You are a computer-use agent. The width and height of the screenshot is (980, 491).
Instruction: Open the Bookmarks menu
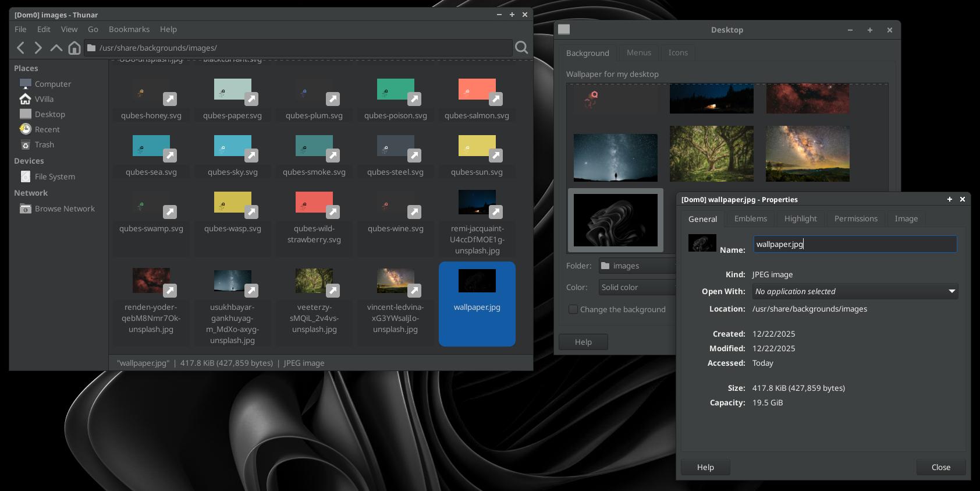click(x=129, y=29)
